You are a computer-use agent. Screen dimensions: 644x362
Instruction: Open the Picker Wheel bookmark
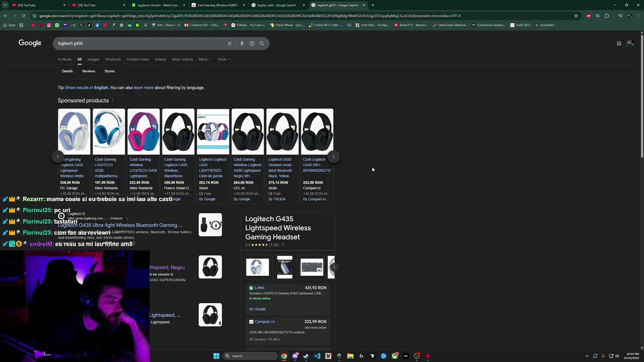click(x=287, y=25)
